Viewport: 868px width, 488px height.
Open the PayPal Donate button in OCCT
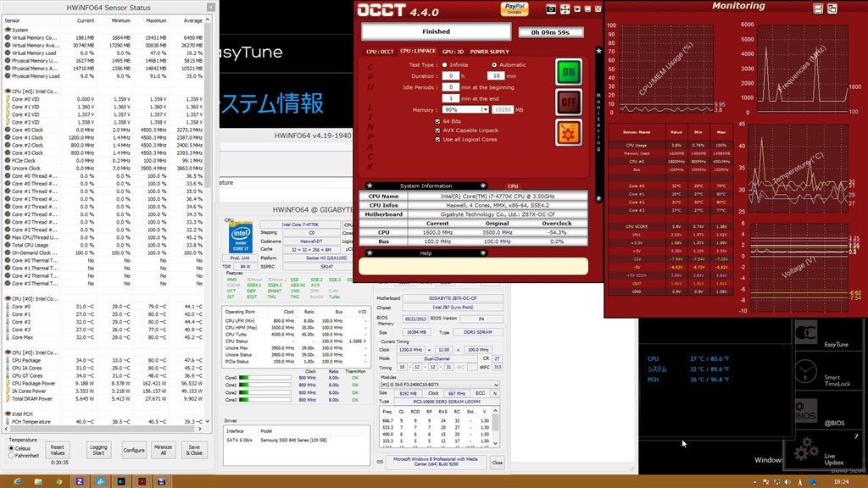515,8
